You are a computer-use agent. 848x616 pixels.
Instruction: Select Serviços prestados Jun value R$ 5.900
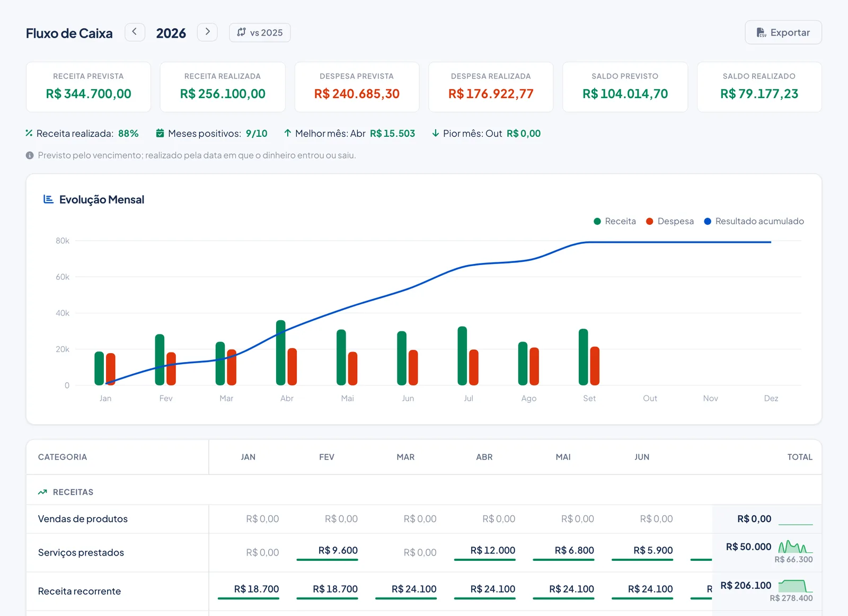click(653, 550)
